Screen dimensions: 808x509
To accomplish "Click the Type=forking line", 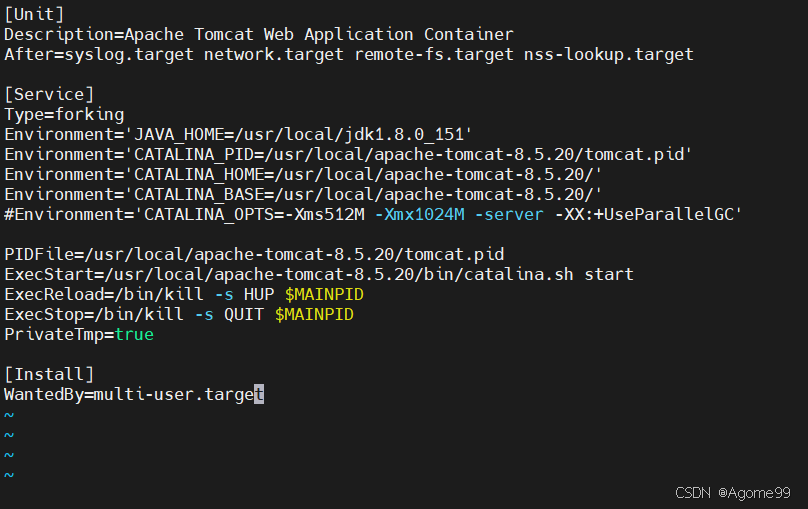I will (64, 114).
